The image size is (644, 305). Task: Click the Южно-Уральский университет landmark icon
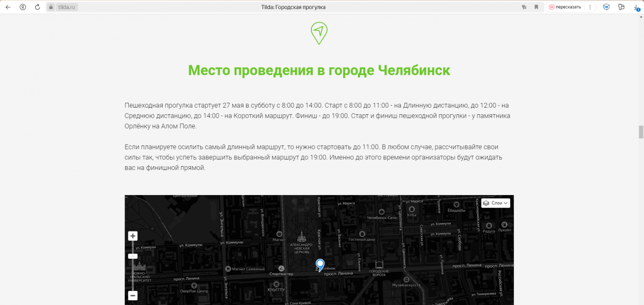click(140, 267)
